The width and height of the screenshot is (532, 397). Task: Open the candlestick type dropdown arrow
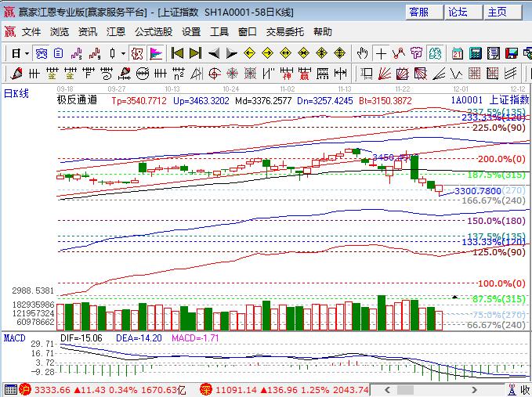point(122,53)
